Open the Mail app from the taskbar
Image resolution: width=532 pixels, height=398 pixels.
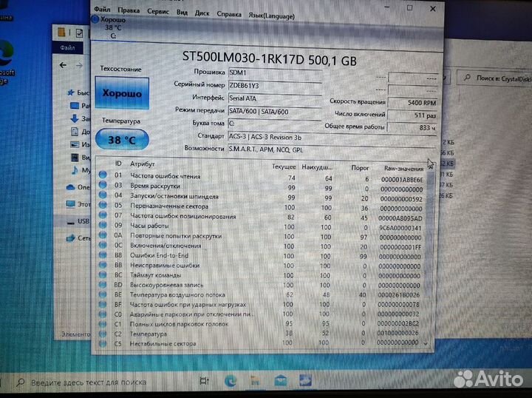pos(281,381)
